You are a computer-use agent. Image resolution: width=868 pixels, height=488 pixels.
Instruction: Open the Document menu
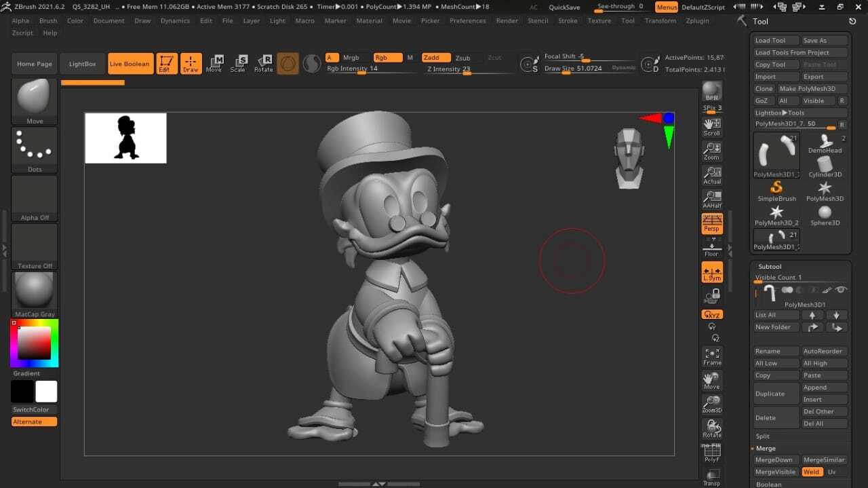[x=108, y=21]
